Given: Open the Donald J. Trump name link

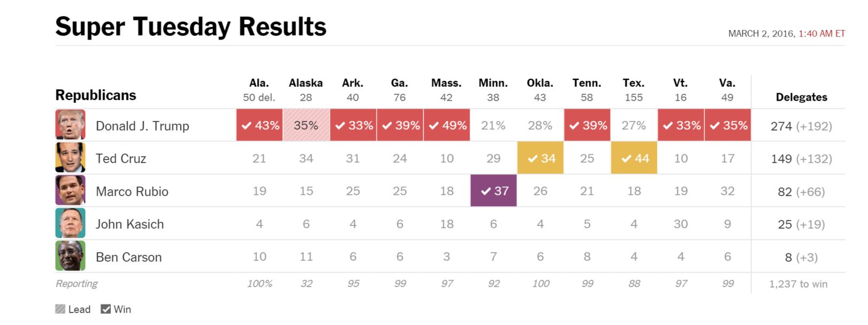Looking at the screenshot, I should point(142,126).
